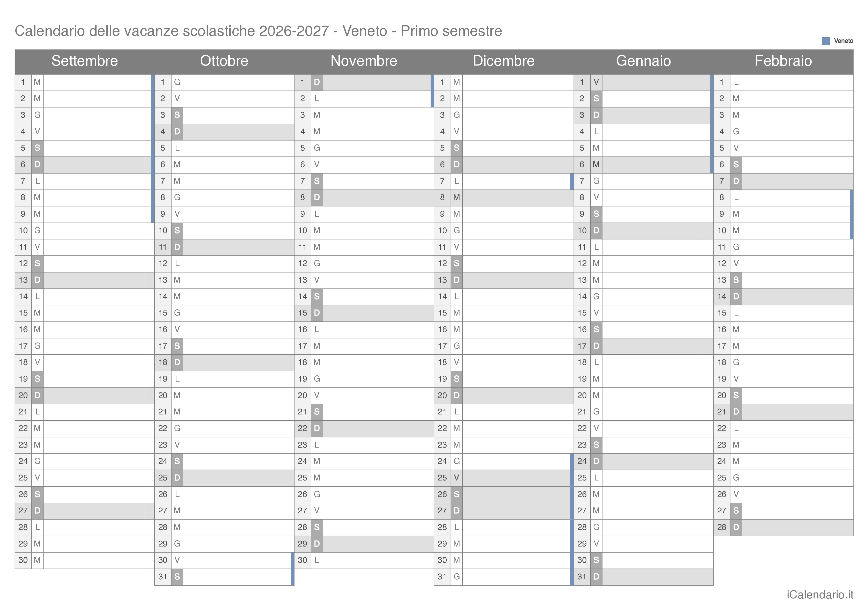The height and width of the screenshot is (614, 868).
Task: Click Febbraio day 7 Sunday cell
Action: (x=736, y=181)
